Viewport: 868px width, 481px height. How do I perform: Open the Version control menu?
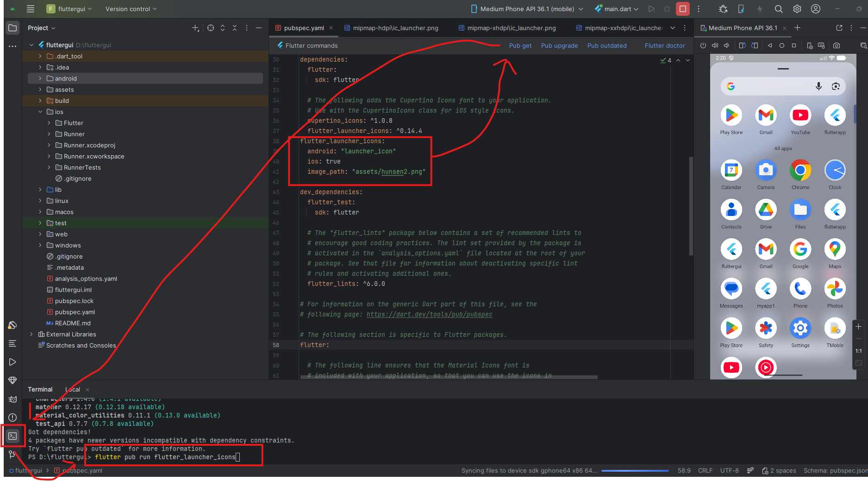tap(131, 9)
